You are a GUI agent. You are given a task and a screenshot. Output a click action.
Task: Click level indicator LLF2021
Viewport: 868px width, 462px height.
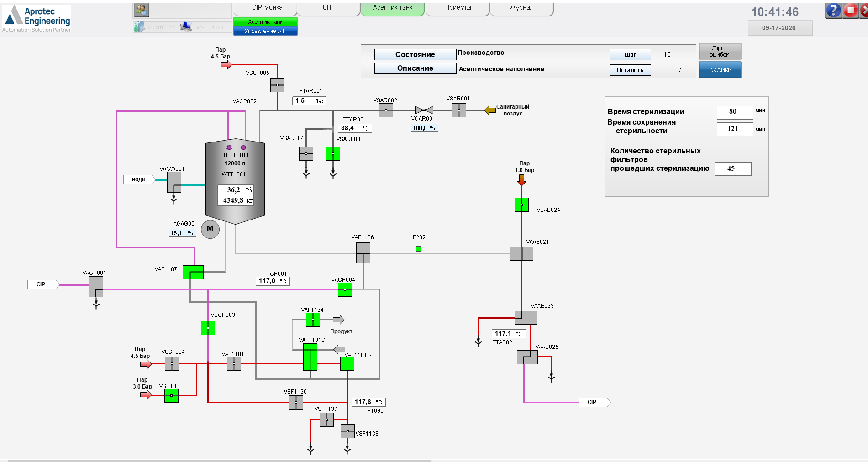click(x=418, y=249)
